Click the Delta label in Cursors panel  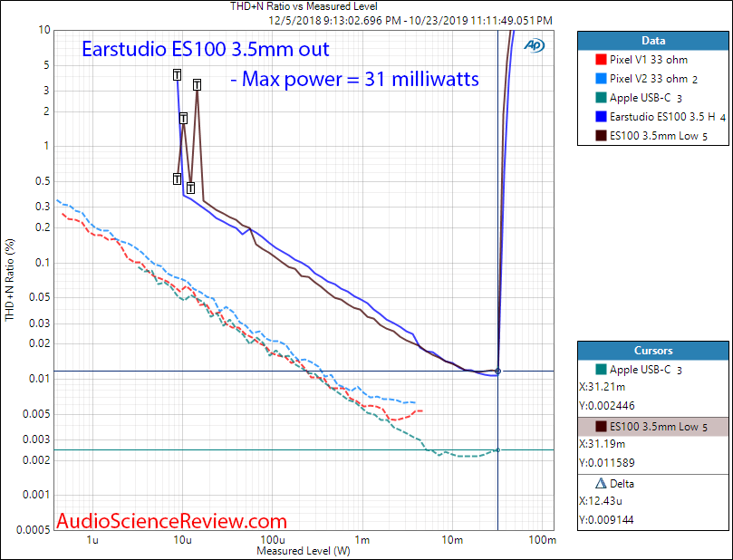[622, 484]
